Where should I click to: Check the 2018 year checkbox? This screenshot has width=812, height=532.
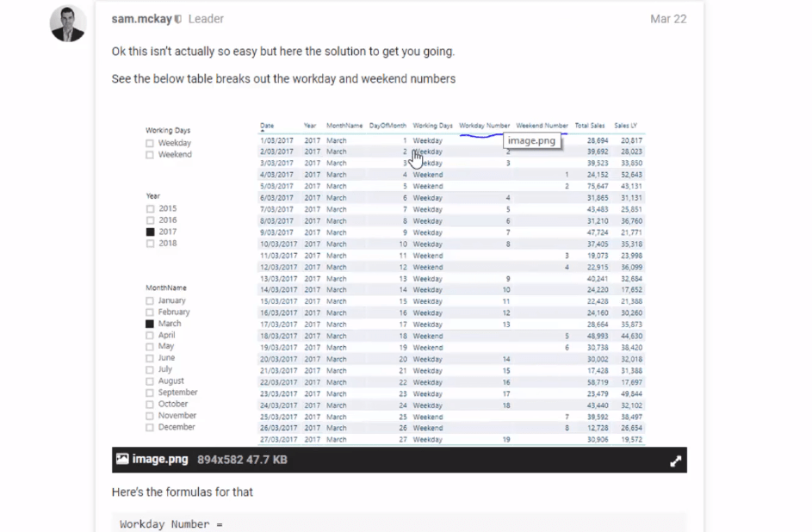tap(150, 244)
